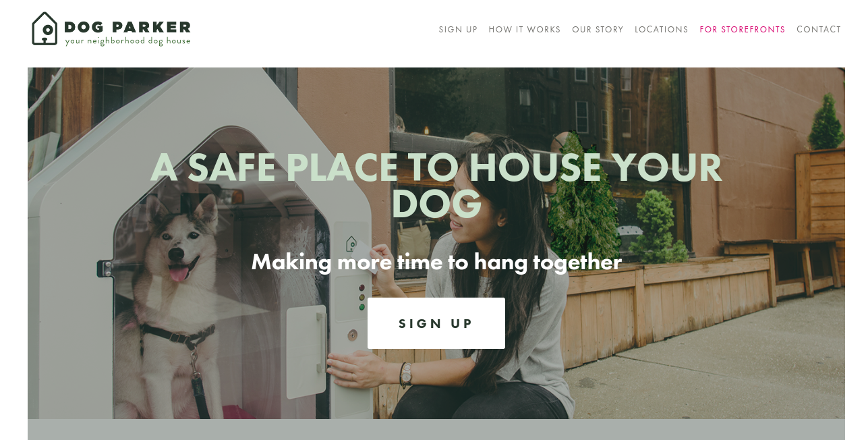Go to How It Works page

coord(525,30)
